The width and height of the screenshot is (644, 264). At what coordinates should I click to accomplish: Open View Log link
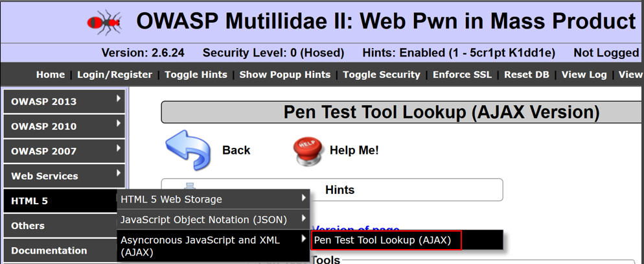[584, 75]
